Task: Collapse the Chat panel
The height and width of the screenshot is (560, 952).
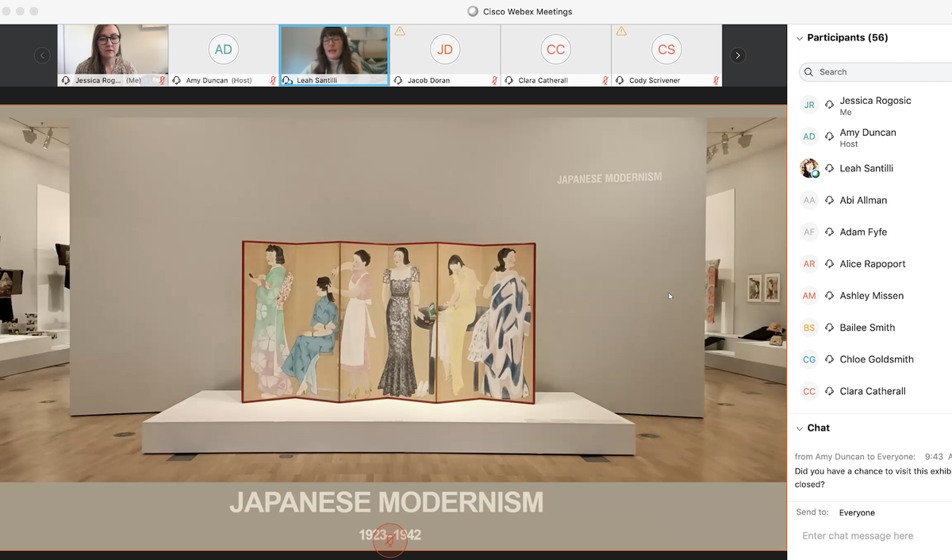Action: (x=799, y=428)
